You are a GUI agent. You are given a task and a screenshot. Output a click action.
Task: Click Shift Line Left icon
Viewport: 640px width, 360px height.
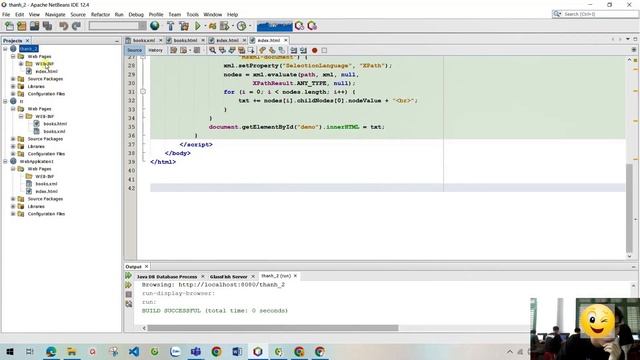pyautogui.click(x=293, y=50)
